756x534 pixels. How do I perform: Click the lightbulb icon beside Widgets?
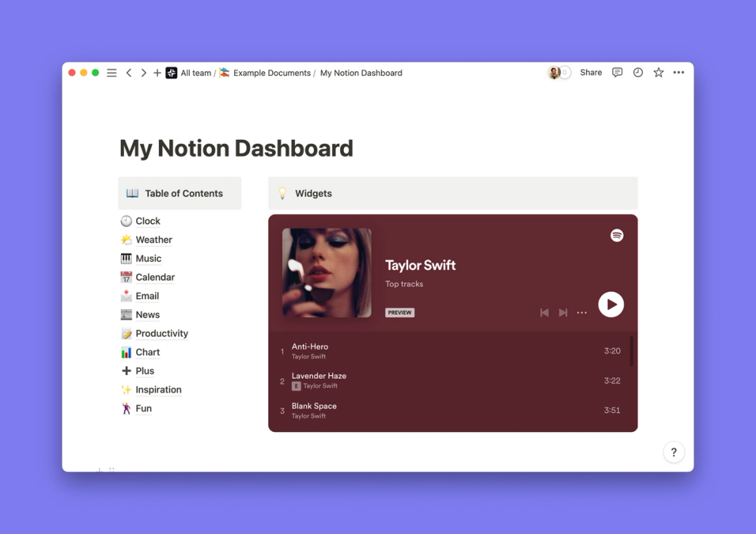[x=282, y=193]
